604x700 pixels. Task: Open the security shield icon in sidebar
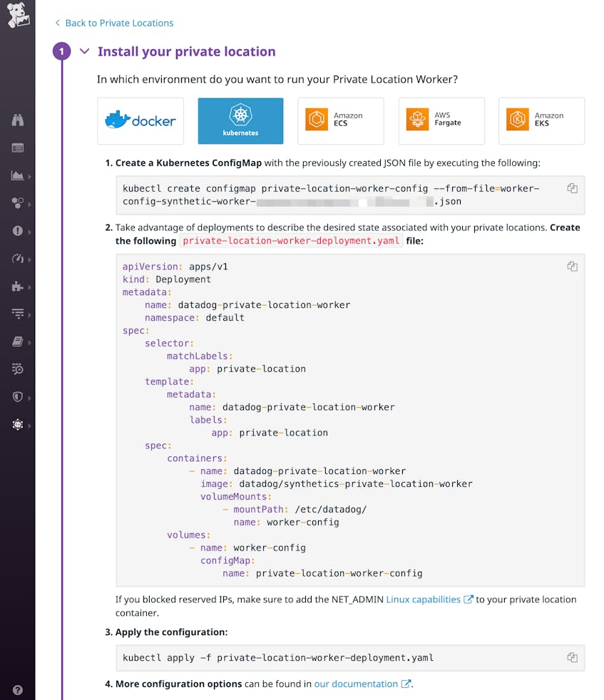tap(17, 397)
